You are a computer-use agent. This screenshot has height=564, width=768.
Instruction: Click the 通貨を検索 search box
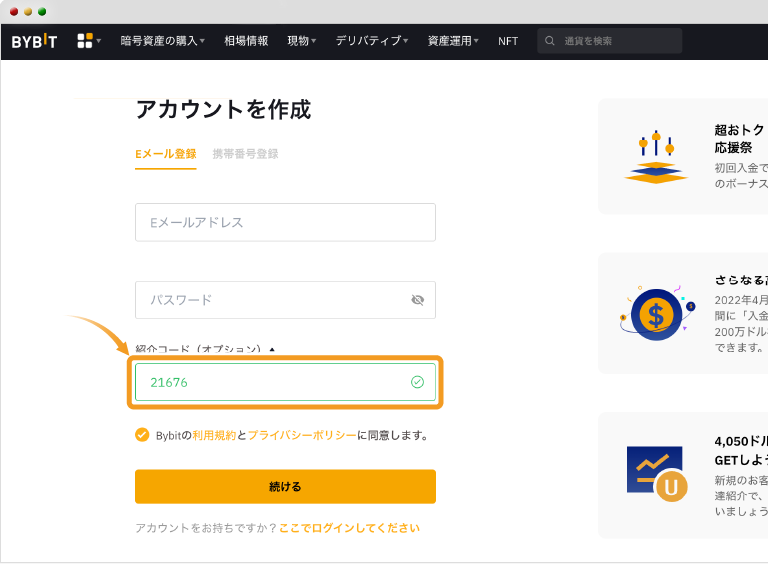[610, 41]
